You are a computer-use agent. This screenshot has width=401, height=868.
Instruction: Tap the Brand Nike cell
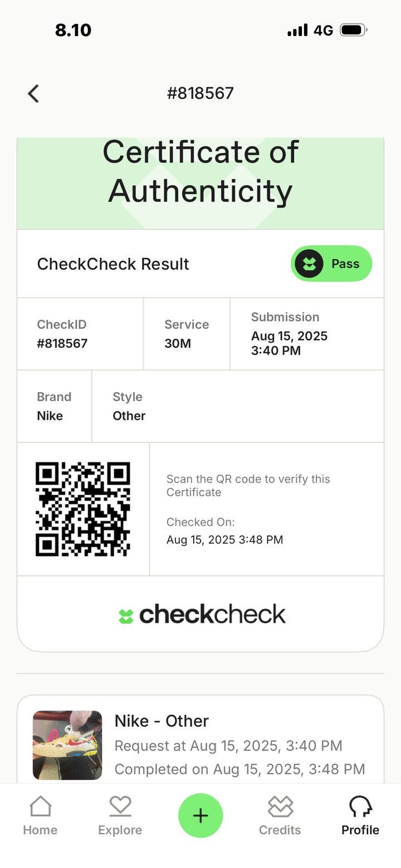(x=54, y=407)
